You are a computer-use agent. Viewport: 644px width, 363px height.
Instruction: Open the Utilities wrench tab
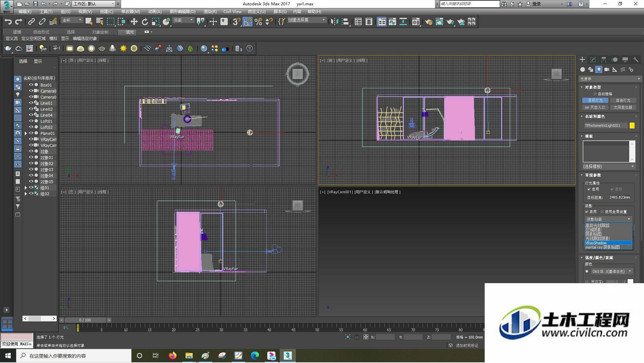[636, 60]
